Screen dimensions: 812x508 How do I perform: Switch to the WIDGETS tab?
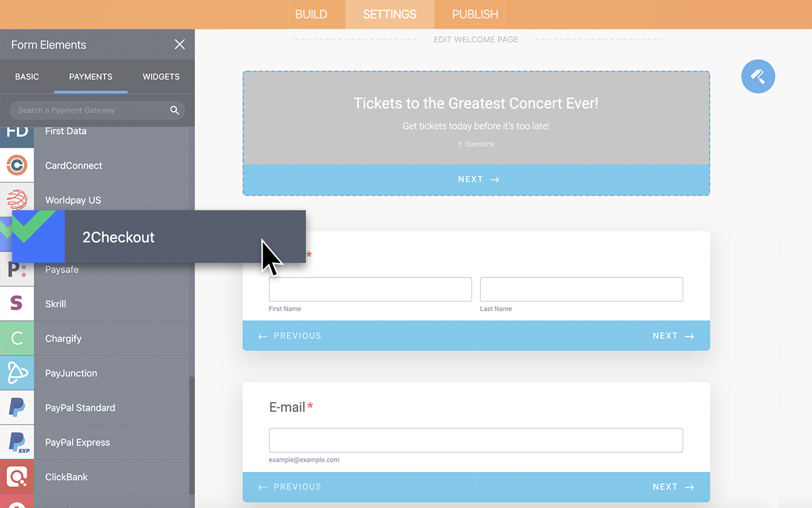coord(161,76)
